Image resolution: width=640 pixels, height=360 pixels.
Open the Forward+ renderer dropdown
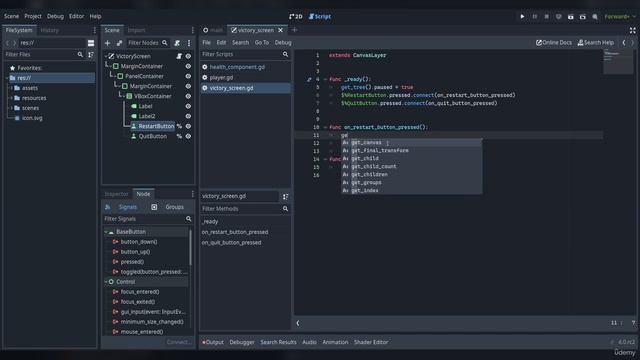coord(620,17)
